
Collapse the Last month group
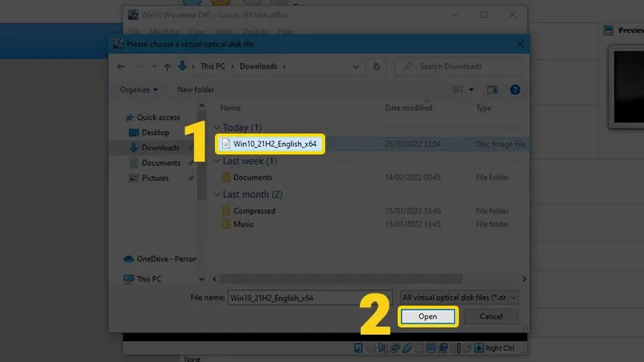(216, 195)
